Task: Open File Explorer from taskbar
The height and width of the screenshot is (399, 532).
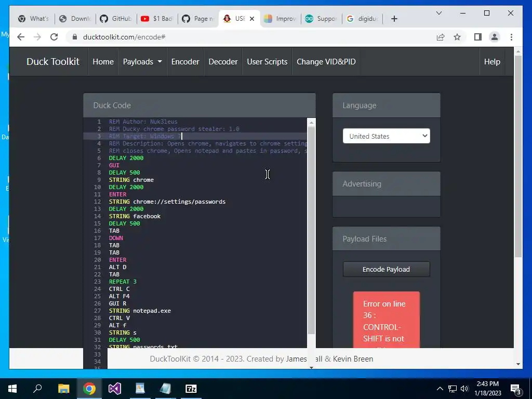Action: point(63,389)
